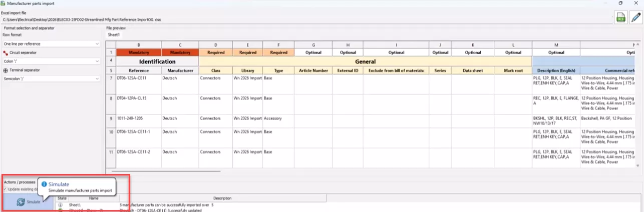Click the Article Number column label

click(313, 71)
